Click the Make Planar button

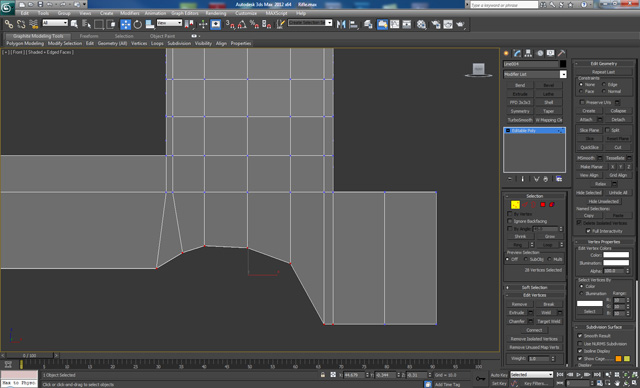(591, 166)
